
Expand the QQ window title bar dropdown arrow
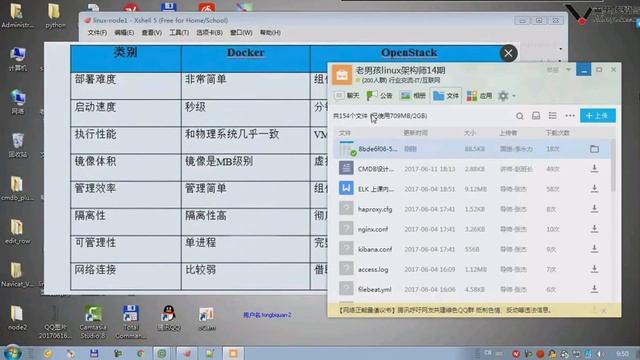tap(568, 70)
